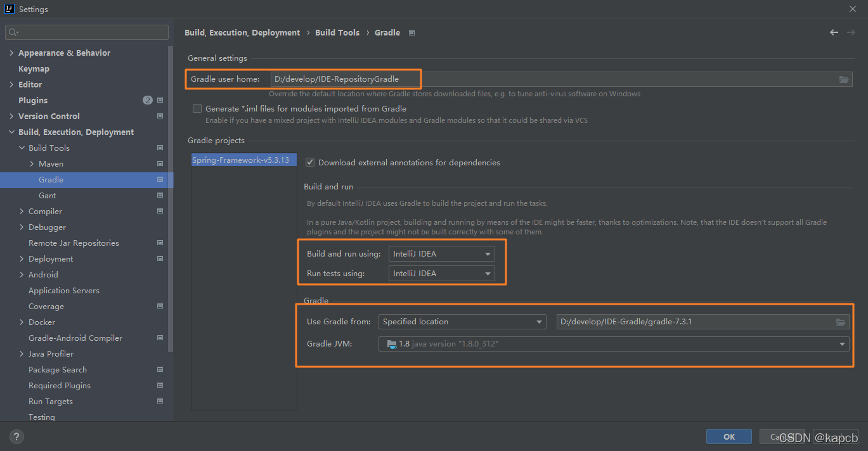
Task: Go back with the left navigation arrow
Action: (x=834, y=32)
